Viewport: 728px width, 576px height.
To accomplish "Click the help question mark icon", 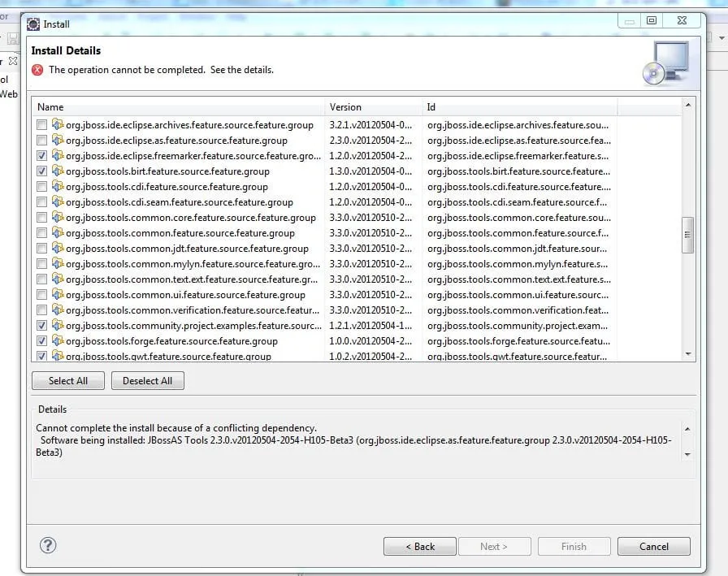I will click(48, 545).
